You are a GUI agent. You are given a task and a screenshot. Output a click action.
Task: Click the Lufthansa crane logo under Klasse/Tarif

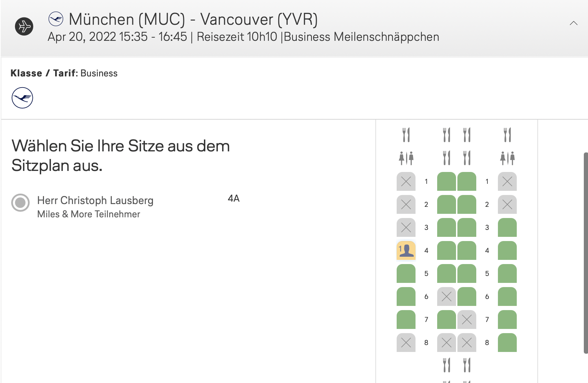point(22,98)
